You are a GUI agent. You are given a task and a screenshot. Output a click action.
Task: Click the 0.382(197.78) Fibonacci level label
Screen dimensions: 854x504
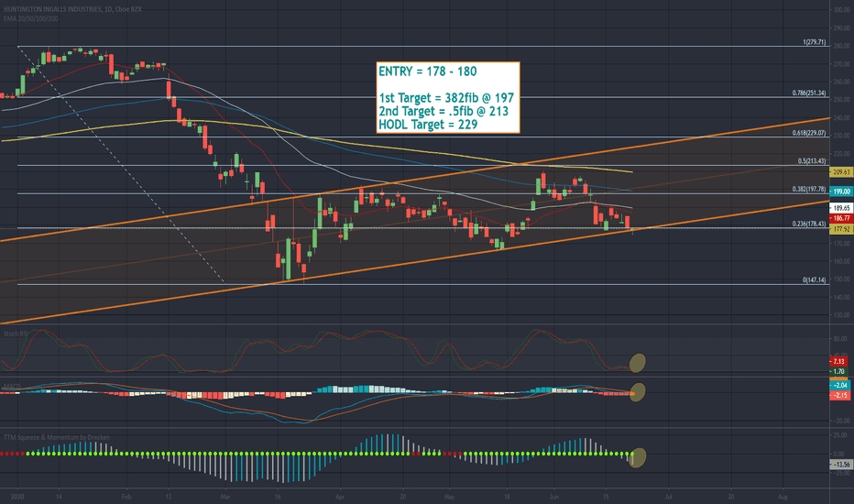[809, 189]
